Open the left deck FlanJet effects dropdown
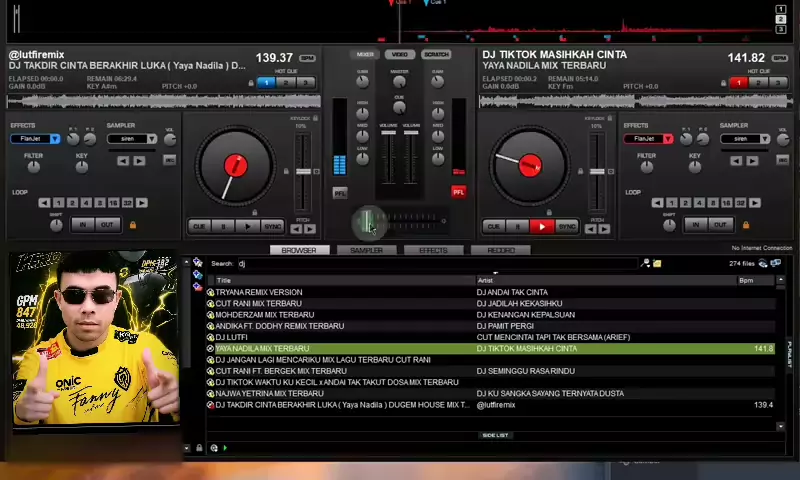 click(x=54, y=139)
